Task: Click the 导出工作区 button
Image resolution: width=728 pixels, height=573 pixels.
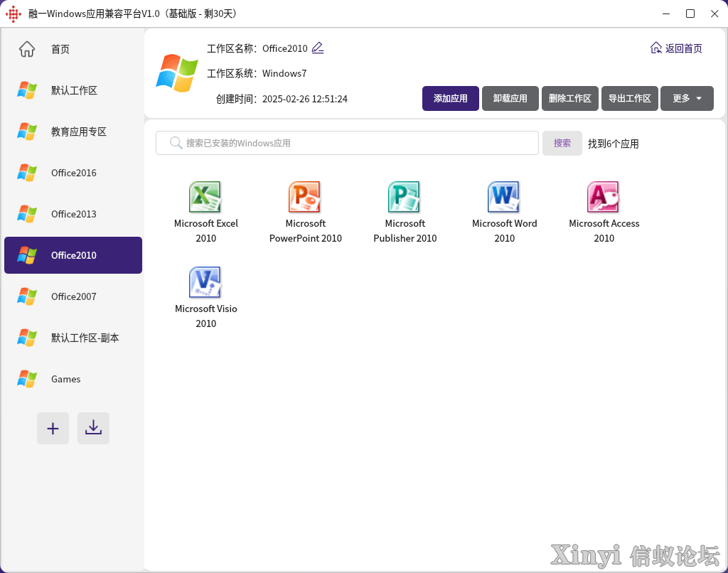Action: point(630,98)
